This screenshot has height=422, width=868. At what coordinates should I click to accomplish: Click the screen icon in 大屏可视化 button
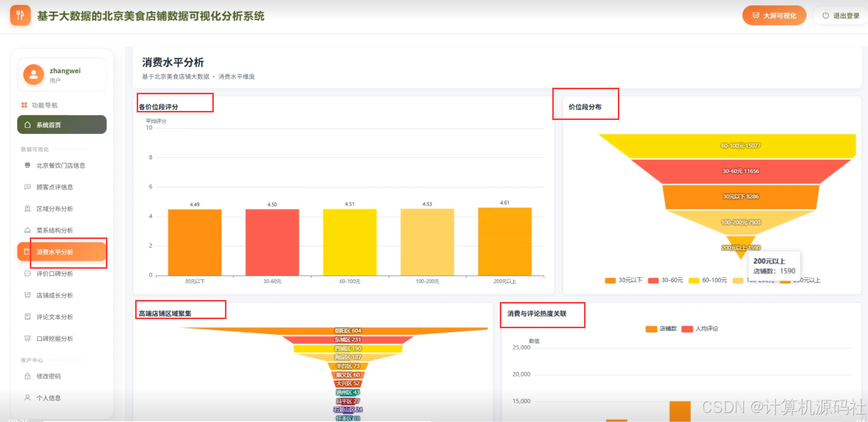click(x=756, y=16)
